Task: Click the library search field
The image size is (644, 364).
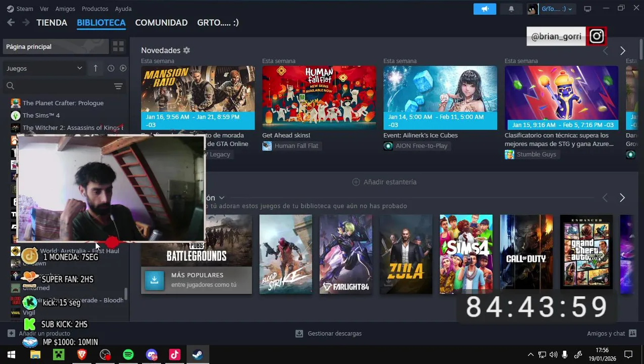Action: pos(58,86)
